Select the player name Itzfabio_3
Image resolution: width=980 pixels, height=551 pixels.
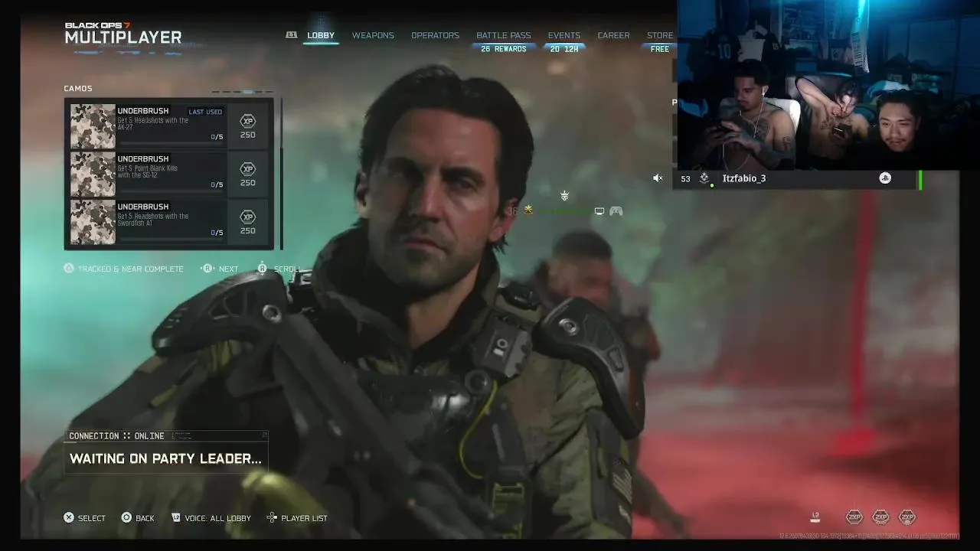click(744, 178)
